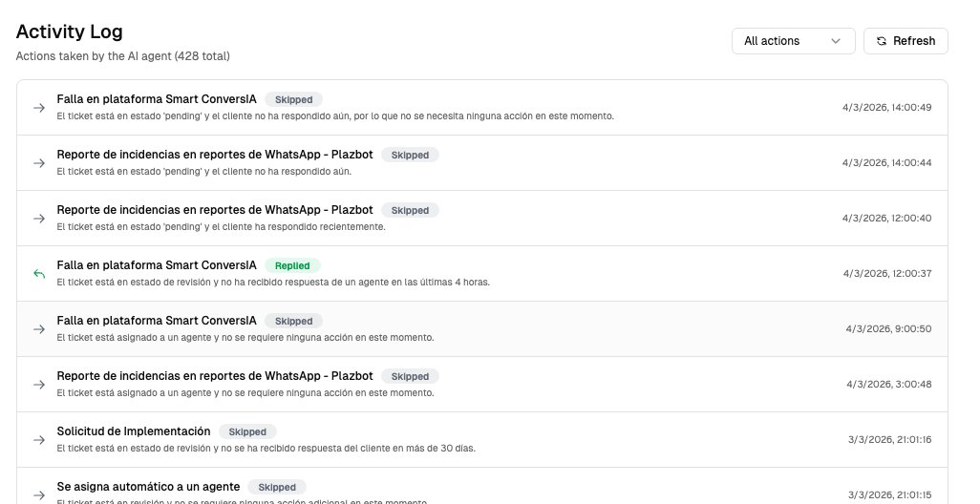Viewport: 980px width, 504px height.
Task: Click the Skipped badge on the 9:00:50 entry
Action: point(294,321)
